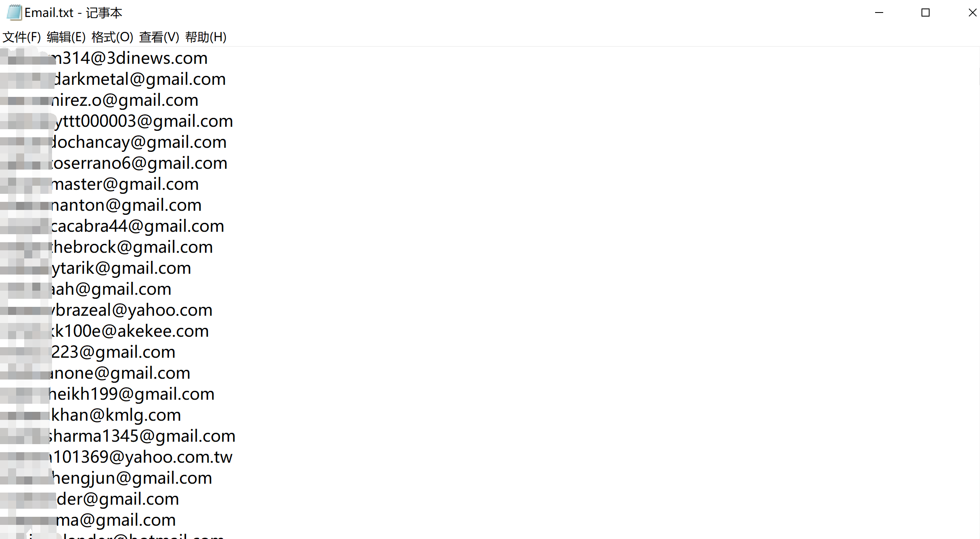Open the 文件(F) menu

coord(21,37)
